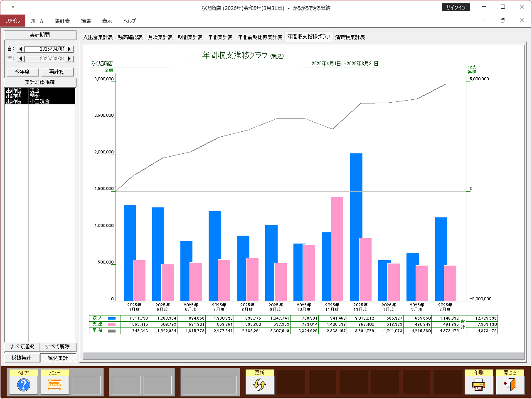
Task: Click the Close door icon
Action: (510, 385)
